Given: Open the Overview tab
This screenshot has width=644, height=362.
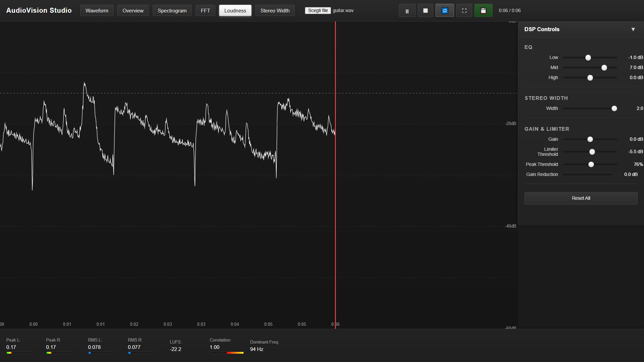Looking at the screenshot, I should point(133,11).
